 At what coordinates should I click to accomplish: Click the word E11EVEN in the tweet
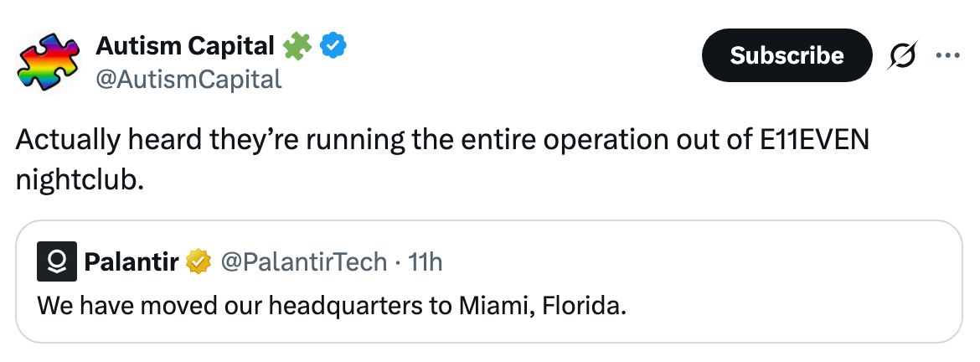click(814, 140)
